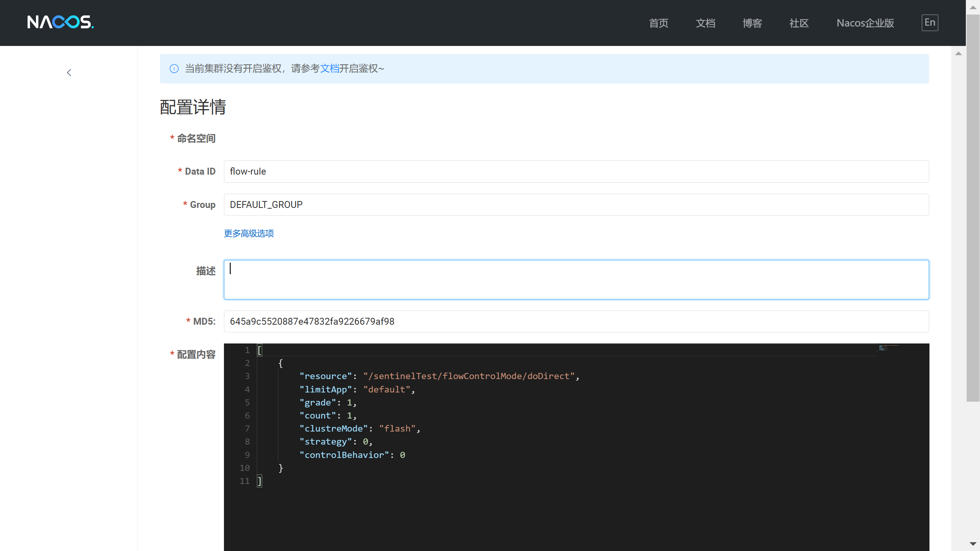The width and height of the screenshot is (980, 551).
Task: Click the NACOS logo
Action: 60,22
